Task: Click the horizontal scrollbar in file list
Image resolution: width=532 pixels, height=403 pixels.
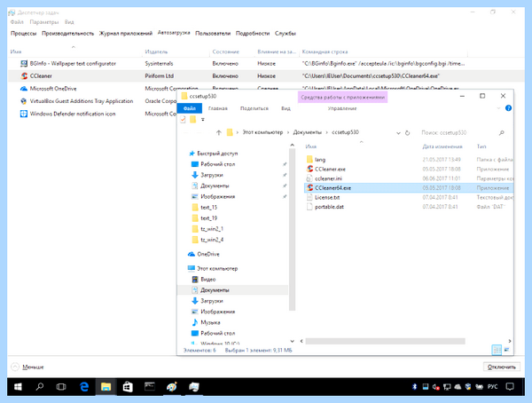Action: 385,341
